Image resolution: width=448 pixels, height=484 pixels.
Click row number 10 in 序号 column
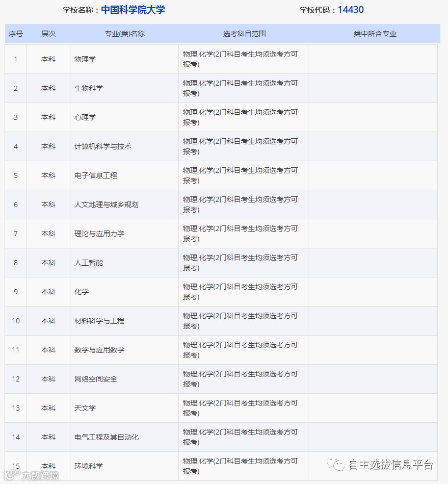click(16, 321)
